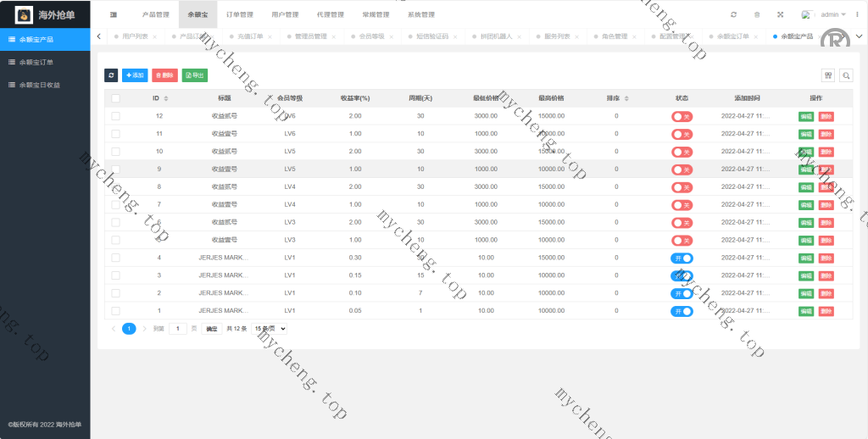Sort by the ID column arrows
The image size is (868, 439).
pos(165,98)
